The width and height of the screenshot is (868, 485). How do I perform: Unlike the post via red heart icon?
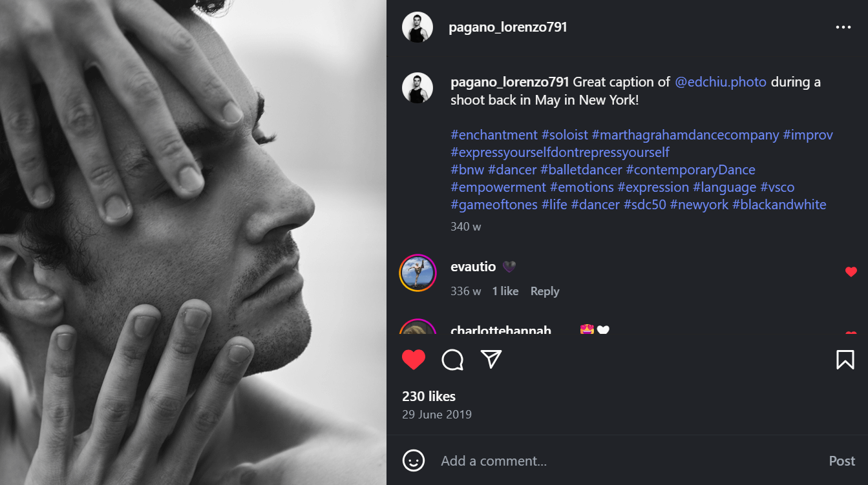tap(414, 360)
